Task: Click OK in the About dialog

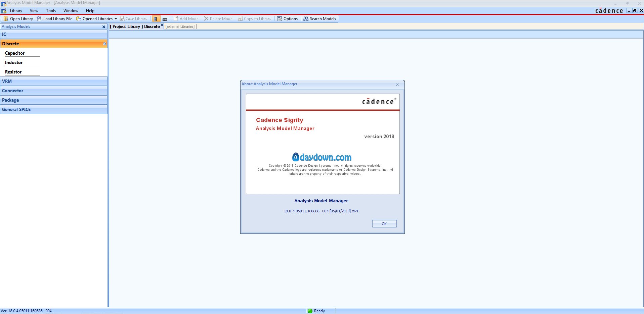Action: (384, 224)
